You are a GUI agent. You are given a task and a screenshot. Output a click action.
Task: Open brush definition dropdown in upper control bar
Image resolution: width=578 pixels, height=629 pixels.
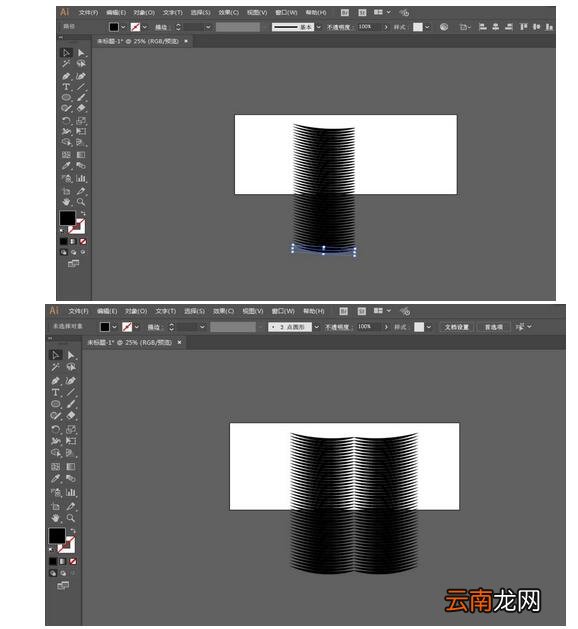(x=318, y=27)
